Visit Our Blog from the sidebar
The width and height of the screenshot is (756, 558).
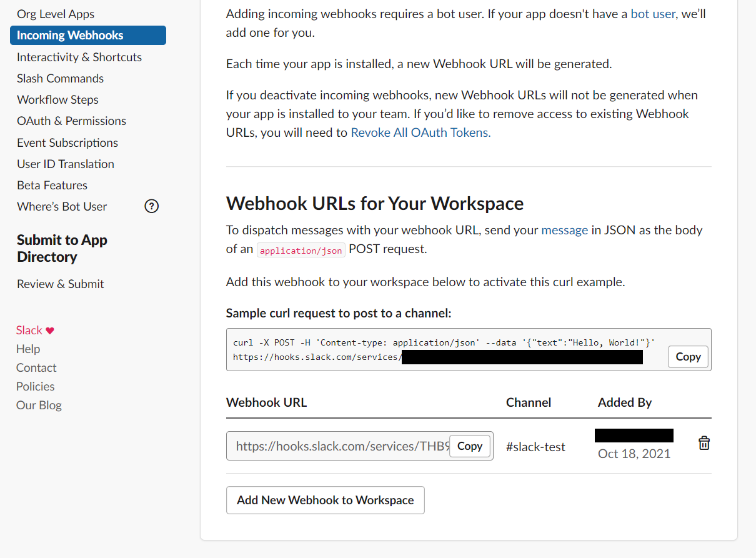(39, 405)
